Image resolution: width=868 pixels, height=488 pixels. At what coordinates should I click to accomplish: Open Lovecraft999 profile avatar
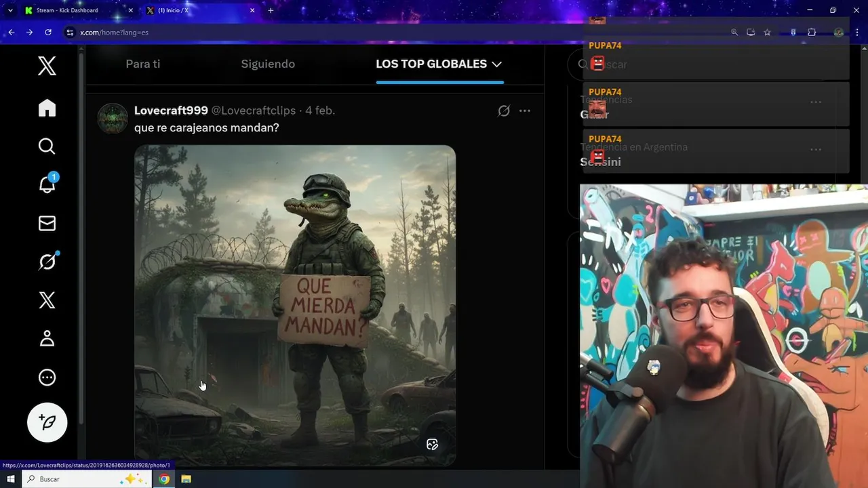coord(113,119)
